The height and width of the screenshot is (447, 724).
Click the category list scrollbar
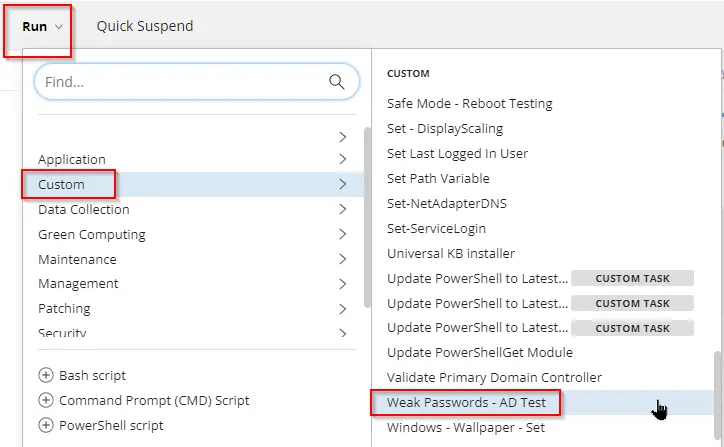pyautogui.click(x=367, y=217)
